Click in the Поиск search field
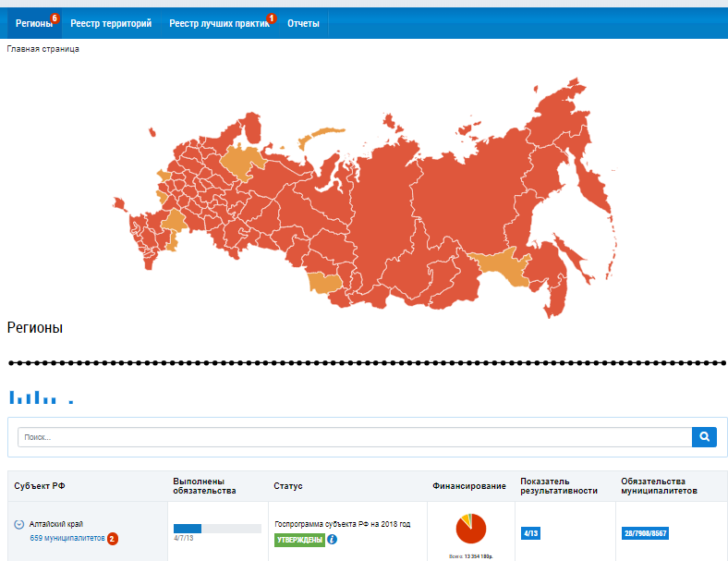This screenshot has width=728, height=561. point(354,437)
